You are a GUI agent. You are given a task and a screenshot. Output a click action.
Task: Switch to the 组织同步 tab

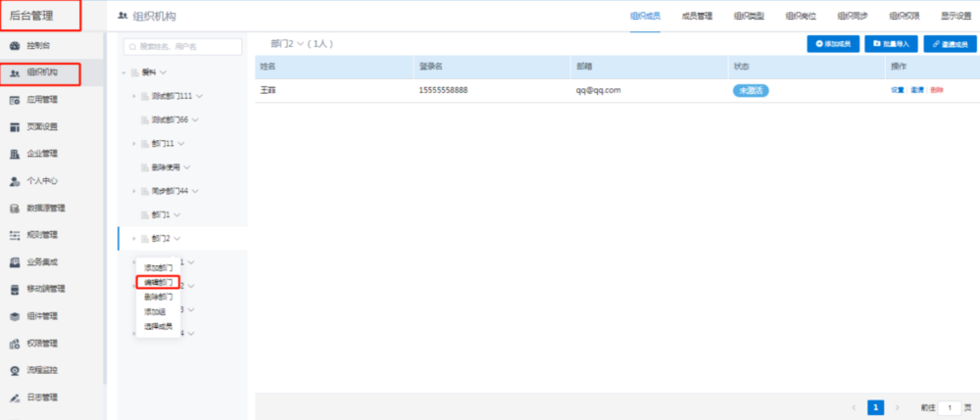point(853,16)
